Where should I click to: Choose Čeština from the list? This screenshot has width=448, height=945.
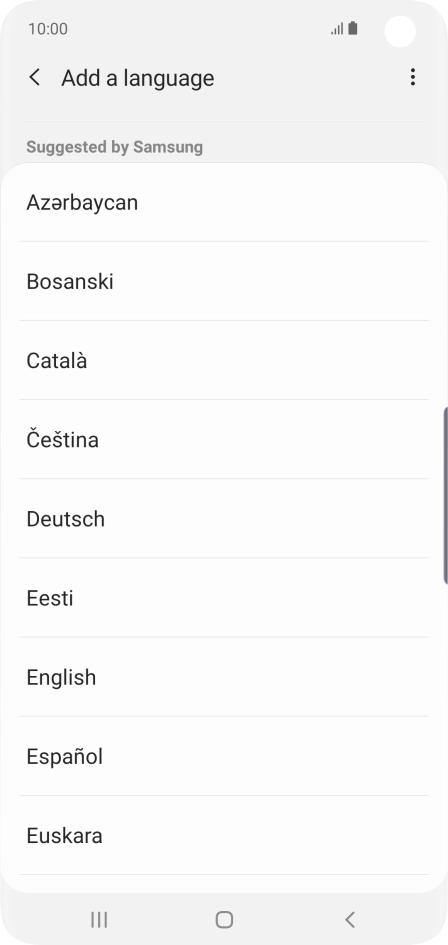pyautogui.click(x=224, y=439)
